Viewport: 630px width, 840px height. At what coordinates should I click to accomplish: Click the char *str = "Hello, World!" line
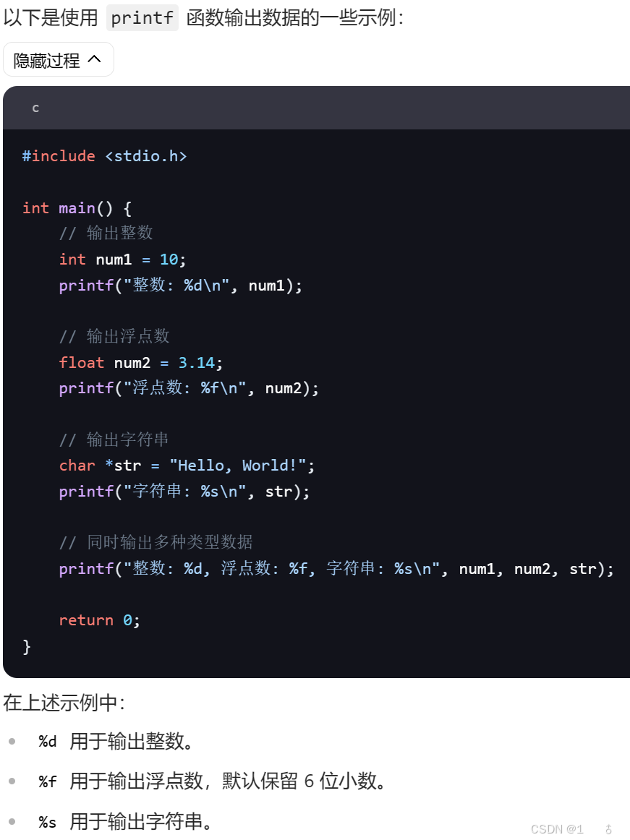click(x=187, y=465)
